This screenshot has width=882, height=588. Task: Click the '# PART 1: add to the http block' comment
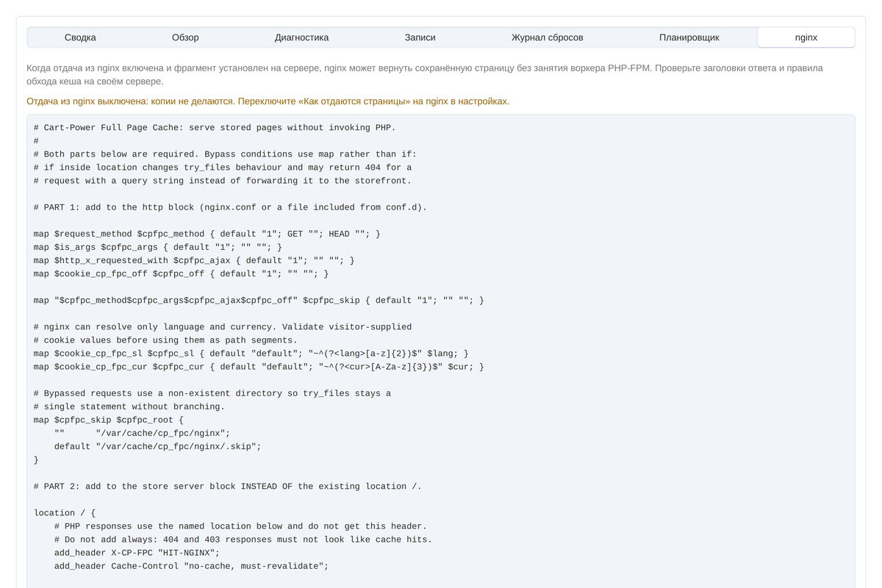point(230,207)
